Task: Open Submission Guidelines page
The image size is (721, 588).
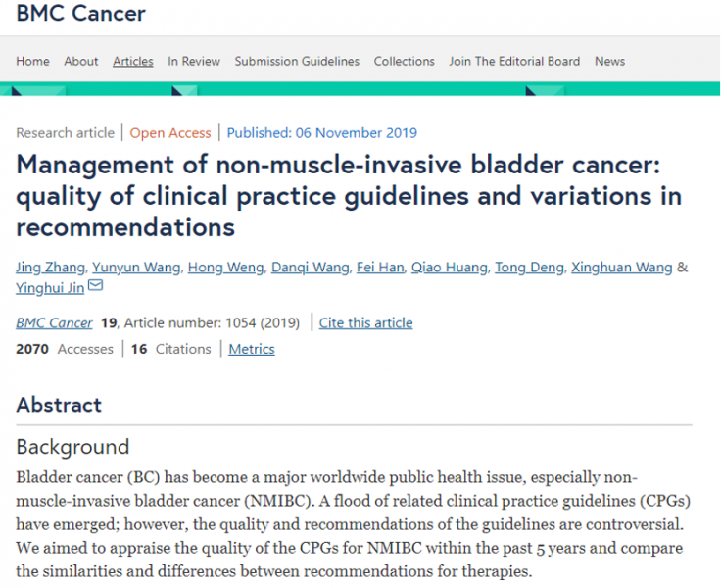Action: click(297, 61)
